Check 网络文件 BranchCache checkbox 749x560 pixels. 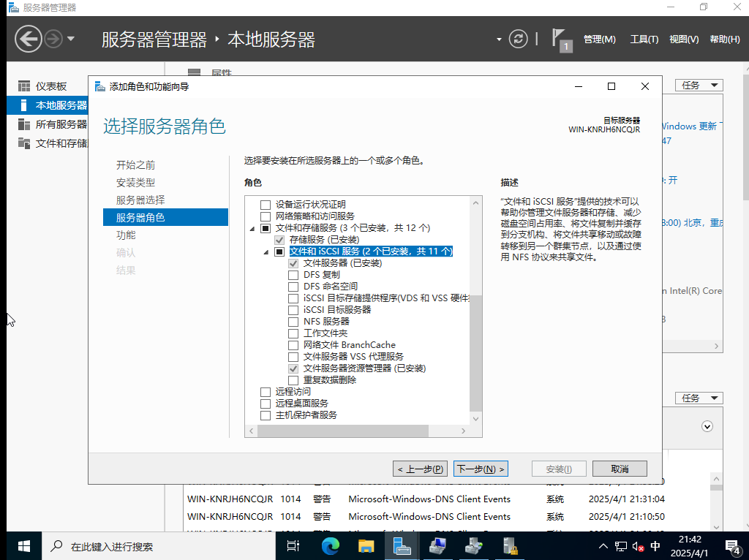pyautogui.click(x=293, y=345)
